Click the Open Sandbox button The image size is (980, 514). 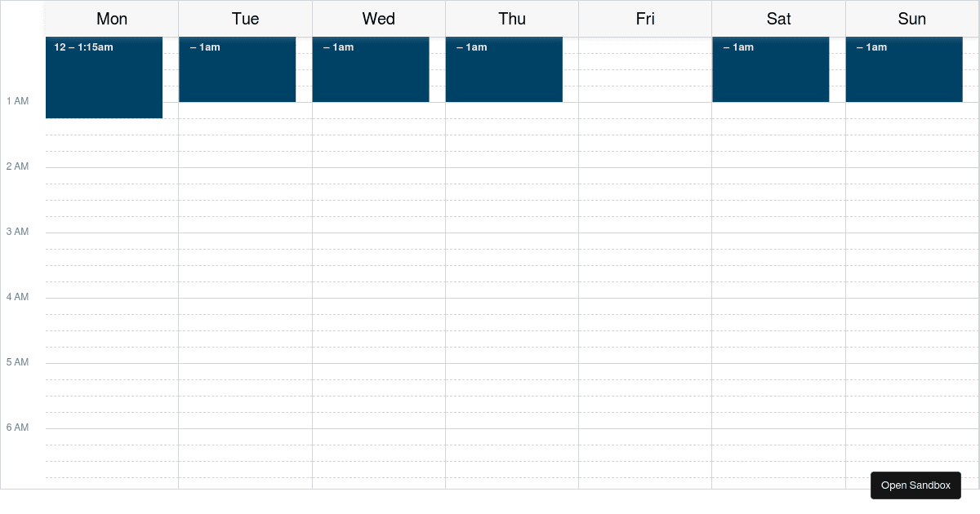915,485
